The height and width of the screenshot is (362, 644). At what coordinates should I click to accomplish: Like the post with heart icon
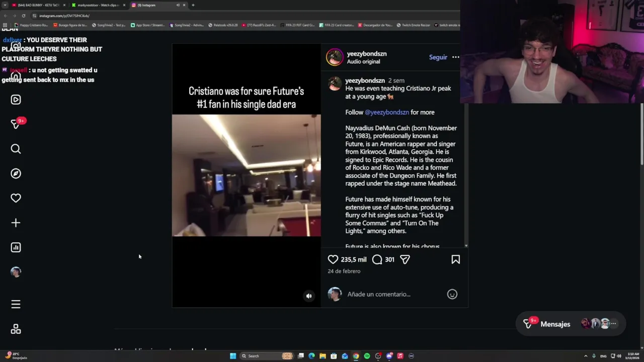point(333,259)
